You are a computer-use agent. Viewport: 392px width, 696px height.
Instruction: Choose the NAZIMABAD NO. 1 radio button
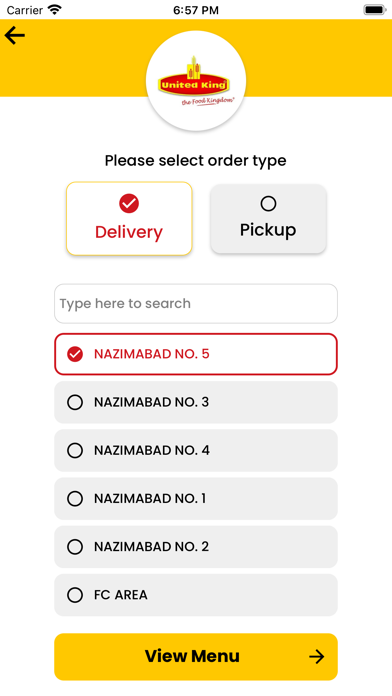[75, 499]
